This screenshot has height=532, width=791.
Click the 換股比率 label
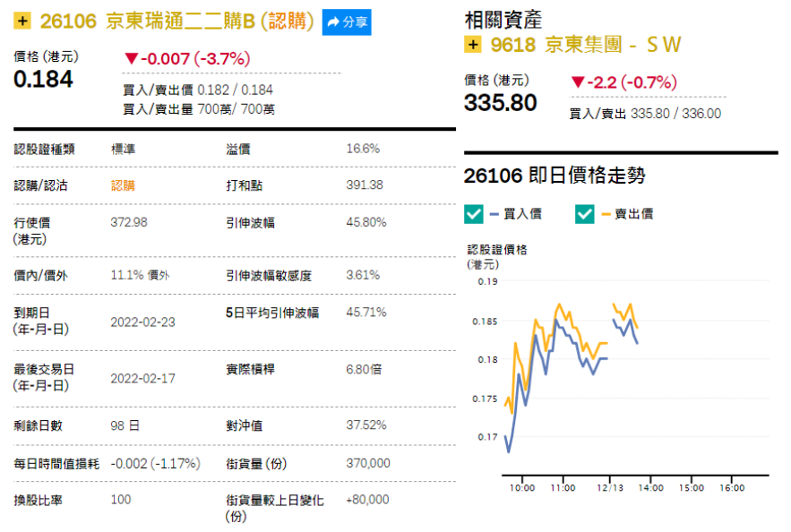(38, 501)
